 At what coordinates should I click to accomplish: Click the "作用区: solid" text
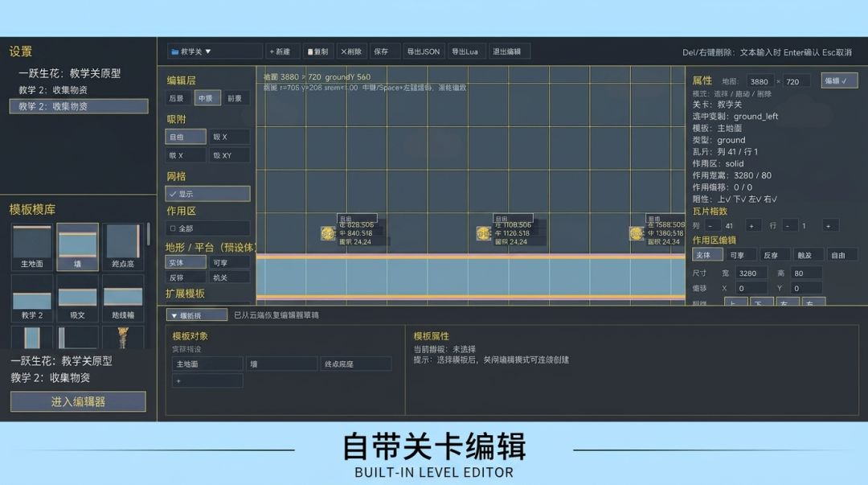coord(718,163)
